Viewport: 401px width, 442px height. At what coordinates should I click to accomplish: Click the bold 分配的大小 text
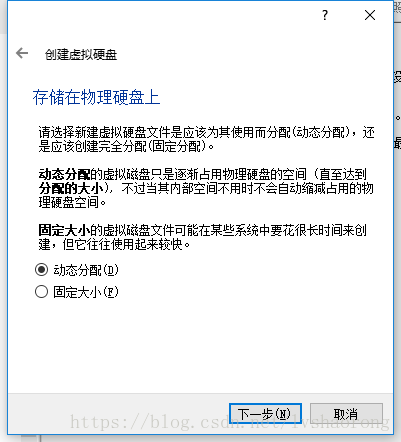[71, 188]
